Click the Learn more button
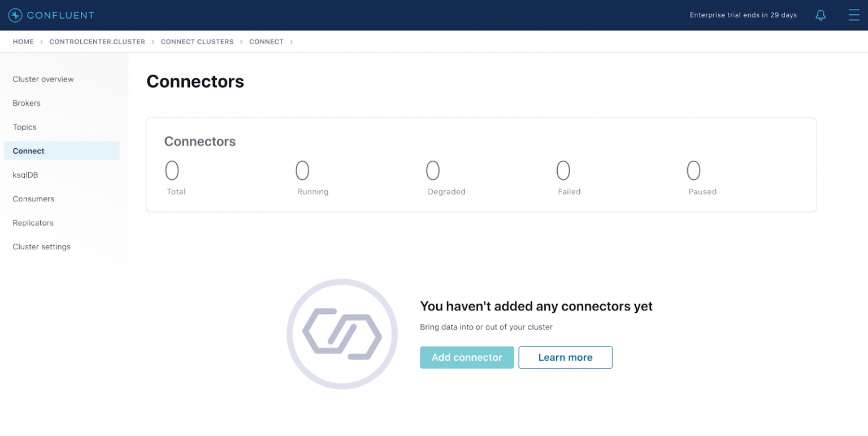868x436 pixels. [565, 357]
